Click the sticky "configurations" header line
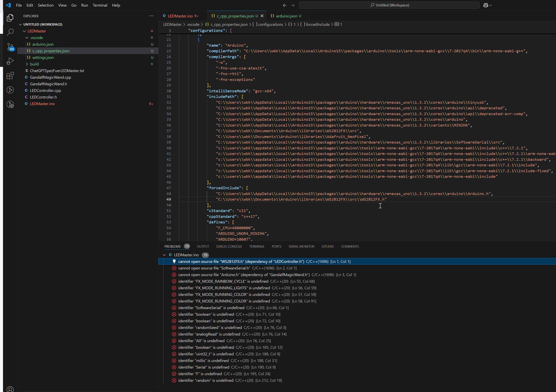The height and width of the screenshot is (392, 556). click(357, 30)
